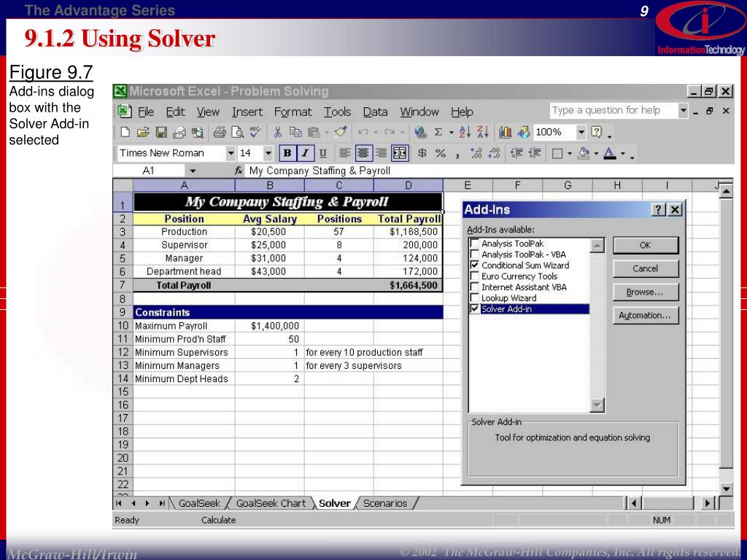Apply Currency Style dollar icon

(422, 153)
